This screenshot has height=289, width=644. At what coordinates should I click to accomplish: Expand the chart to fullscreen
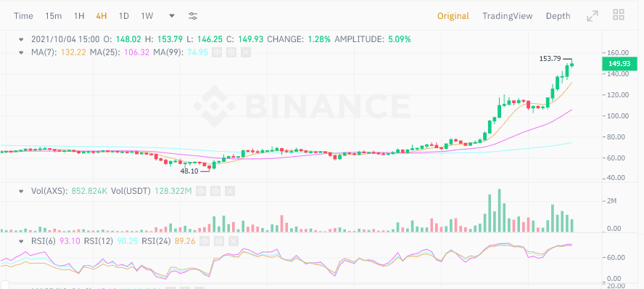point(593,16)
